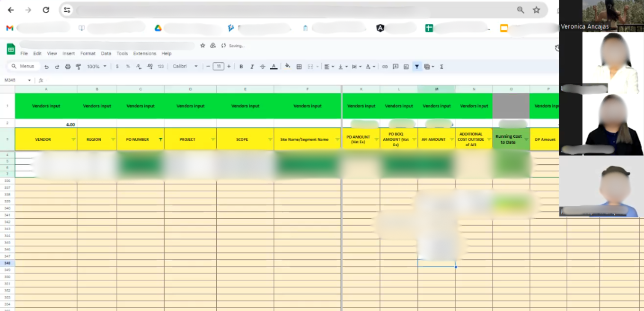Open the Google Sheets home icon
644x311 pixels.
[10, 49]
